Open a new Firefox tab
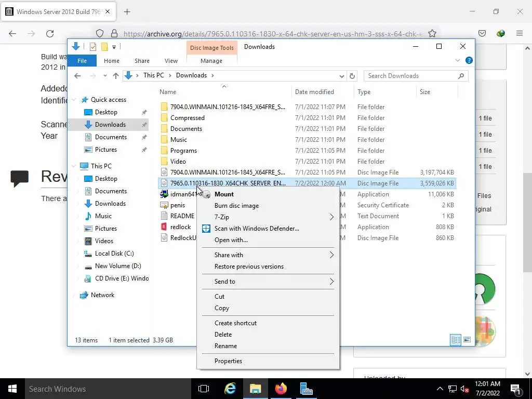The height and width of the screenshot is (399, 532). pos(127,12)
